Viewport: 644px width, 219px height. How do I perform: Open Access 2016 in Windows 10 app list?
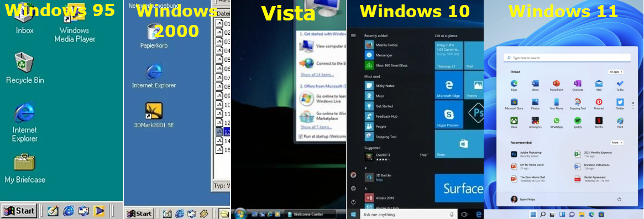(379, 197)
